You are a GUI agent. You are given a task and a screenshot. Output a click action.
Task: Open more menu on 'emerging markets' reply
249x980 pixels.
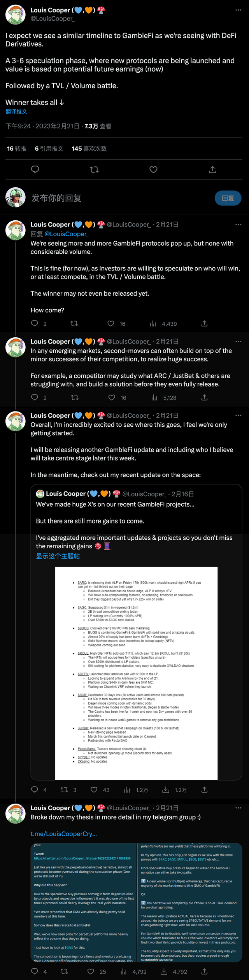[x=238, y=342]
